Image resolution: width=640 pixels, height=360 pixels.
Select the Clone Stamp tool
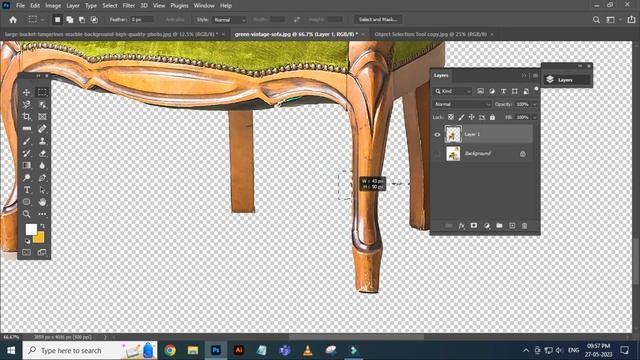pyautogui.click(x=42, y=141)
